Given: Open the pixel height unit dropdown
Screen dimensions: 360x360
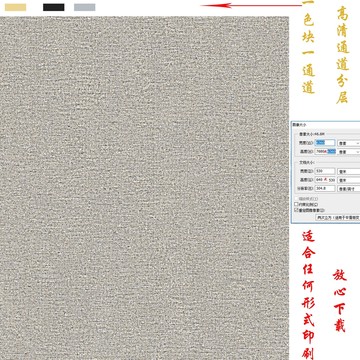Looking at the screenshot, I should pyautogui.click(x=349, y=152).
